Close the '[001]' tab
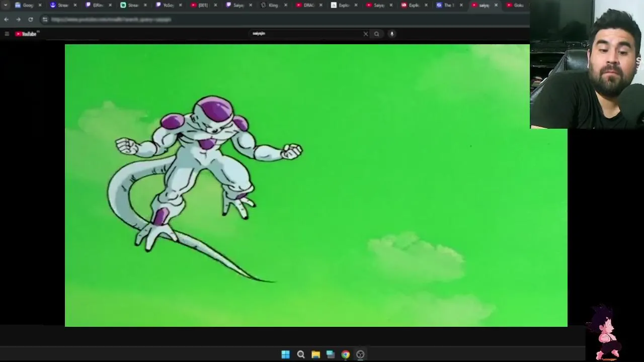Image resolution: width=644 pixels, height=362 pixels. pyautogui.click(x=216, y=5)
